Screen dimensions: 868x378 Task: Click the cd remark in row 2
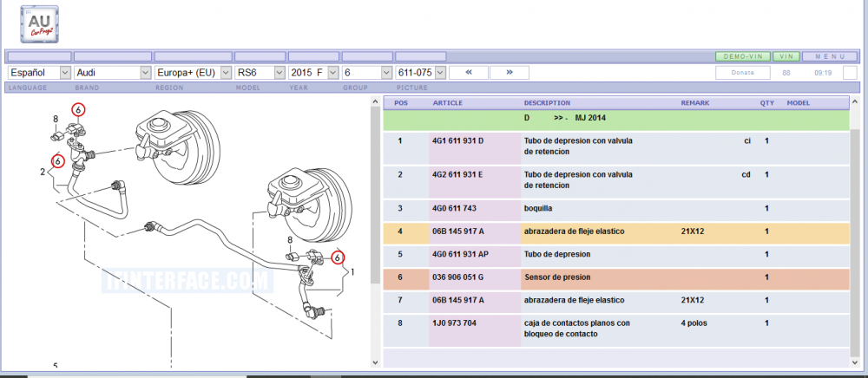point(746,174)
